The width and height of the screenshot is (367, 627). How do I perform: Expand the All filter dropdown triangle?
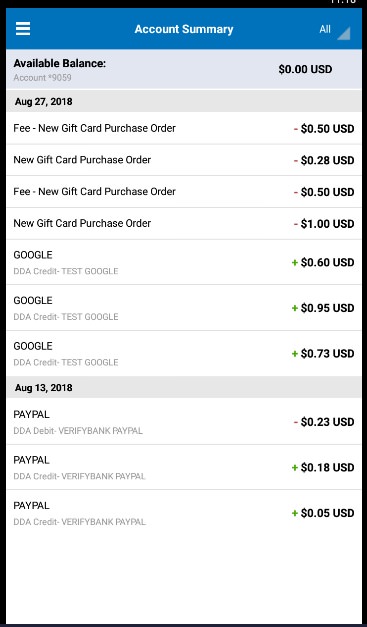(344, 33)
